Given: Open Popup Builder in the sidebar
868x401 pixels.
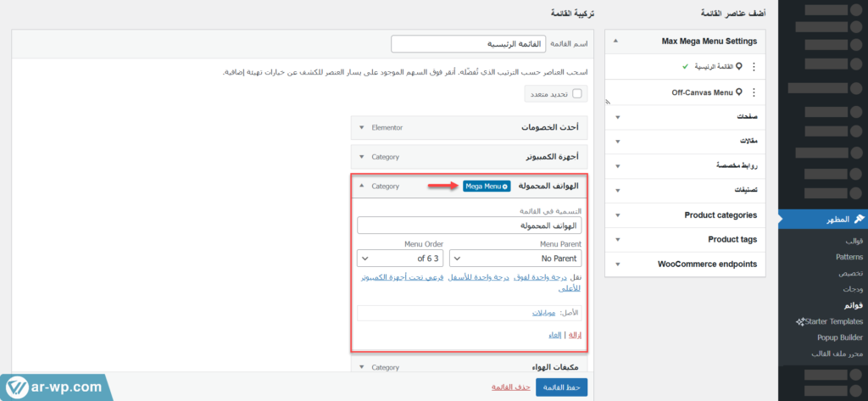Looking at the screenshot, I should pyautogui.click(x=839, y=337).
